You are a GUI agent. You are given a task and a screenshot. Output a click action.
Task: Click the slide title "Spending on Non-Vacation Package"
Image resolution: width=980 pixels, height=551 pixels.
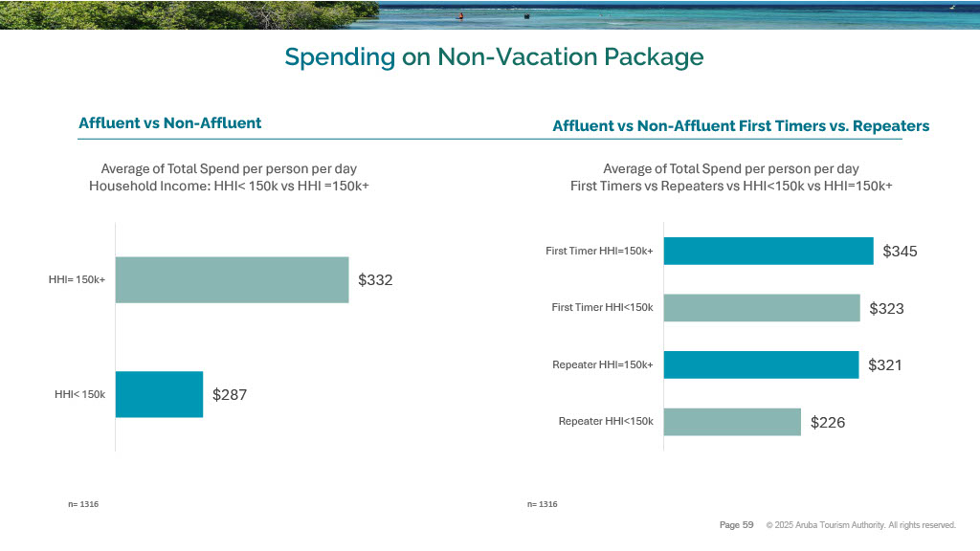point(494,57)
